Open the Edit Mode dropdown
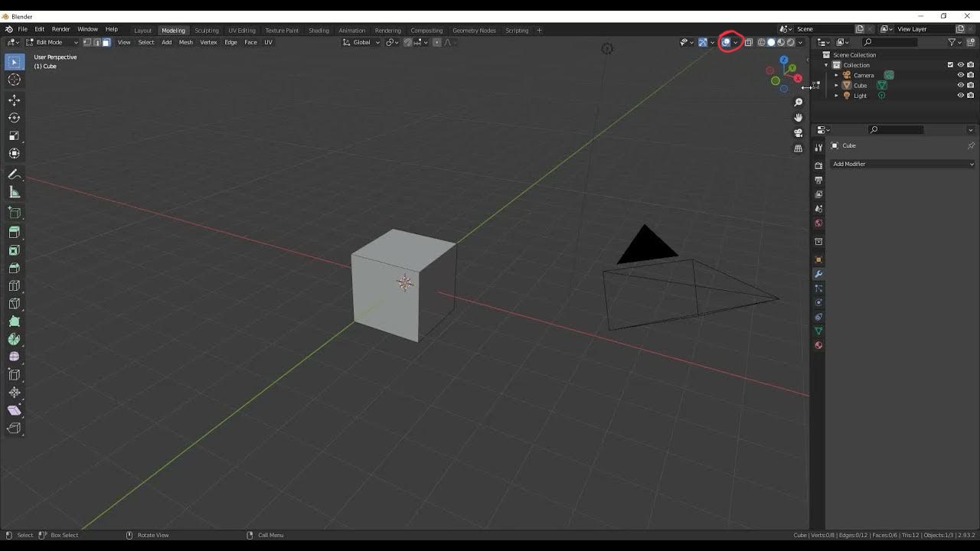The height and width of the screenshot is (551, 980). point(53,42)
